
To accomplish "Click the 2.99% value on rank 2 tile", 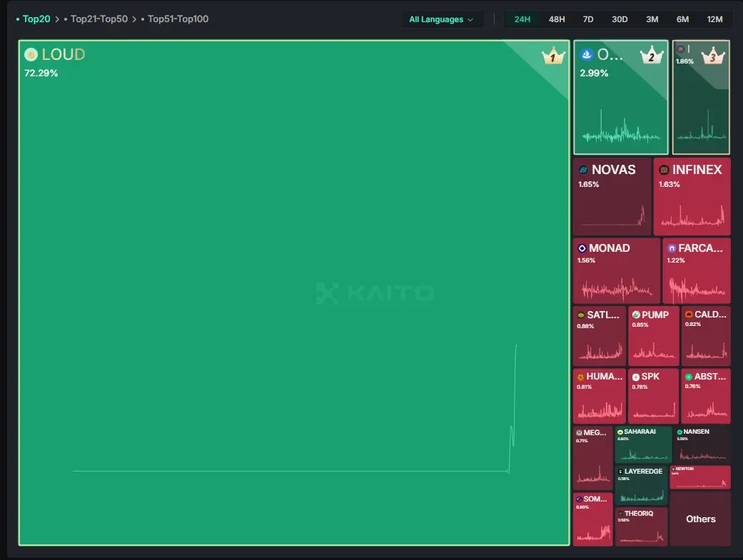I will tap(594, 73).
